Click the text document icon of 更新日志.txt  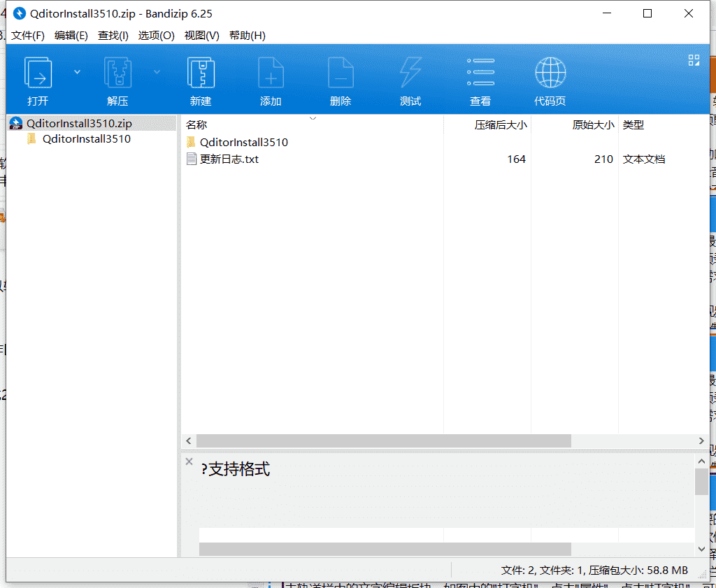tap(192, 159)
